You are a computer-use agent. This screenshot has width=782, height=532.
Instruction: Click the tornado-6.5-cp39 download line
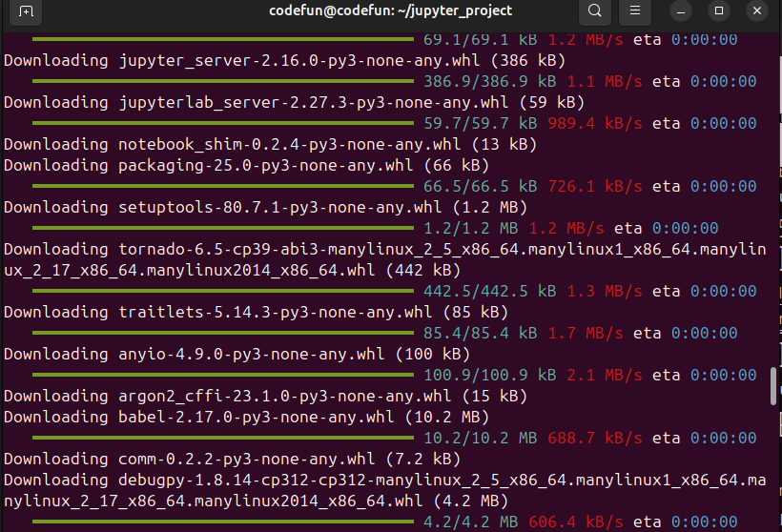[385, 259]
